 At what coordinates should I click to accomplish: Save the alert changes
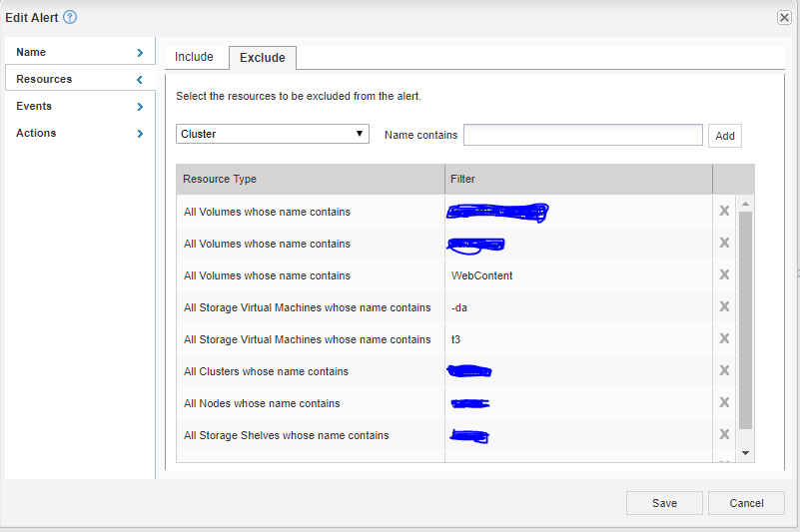tap(664, 503)
